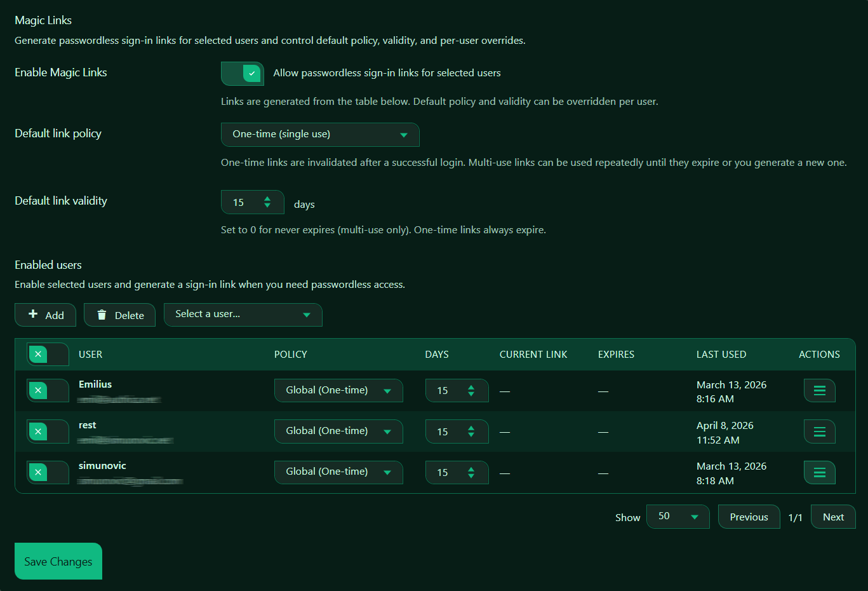Click the trash Delete button
Screen dimensions: 868x591
pyautogui.click(x=119, y=315)
